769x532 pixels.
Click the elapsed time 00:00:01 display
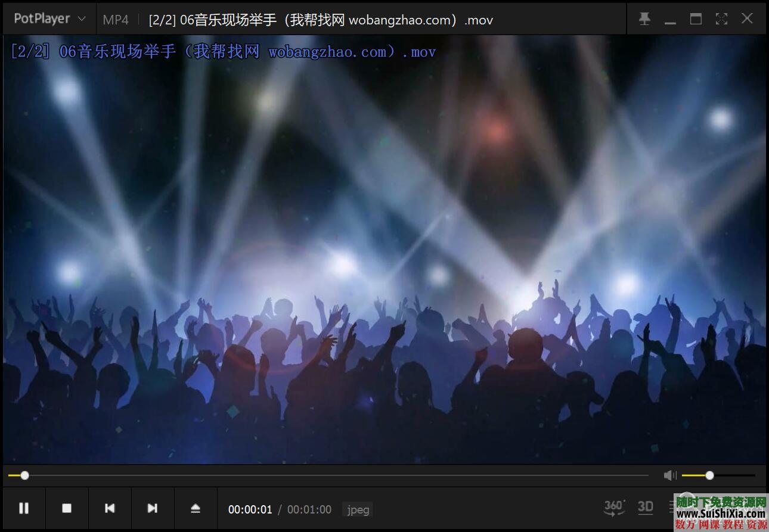250,509
